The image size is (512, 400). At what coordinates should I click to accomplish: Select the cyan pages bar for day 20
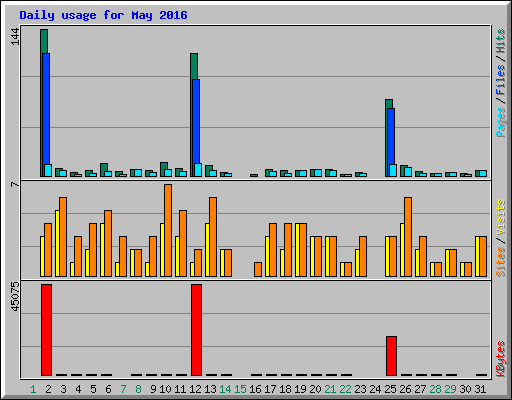pos(318,173)
